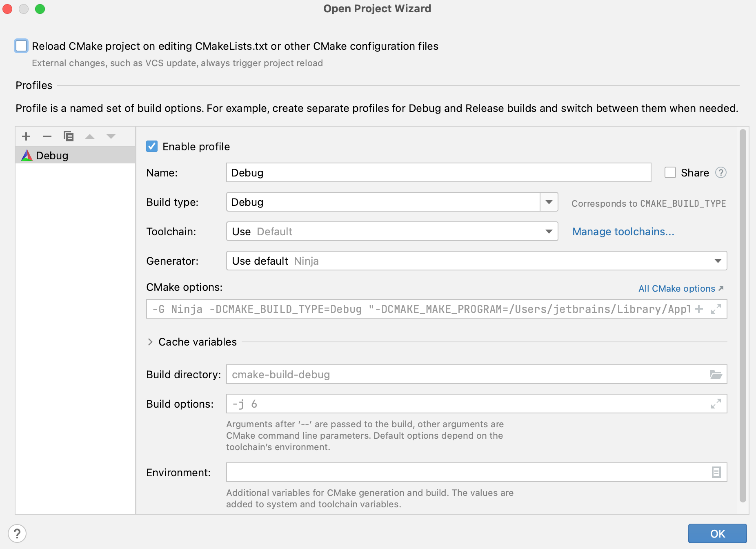Image resolution: width=756 pixels, height=549 pixels.
Task: Click the Build type text field
Action: (x=383, y=202)
